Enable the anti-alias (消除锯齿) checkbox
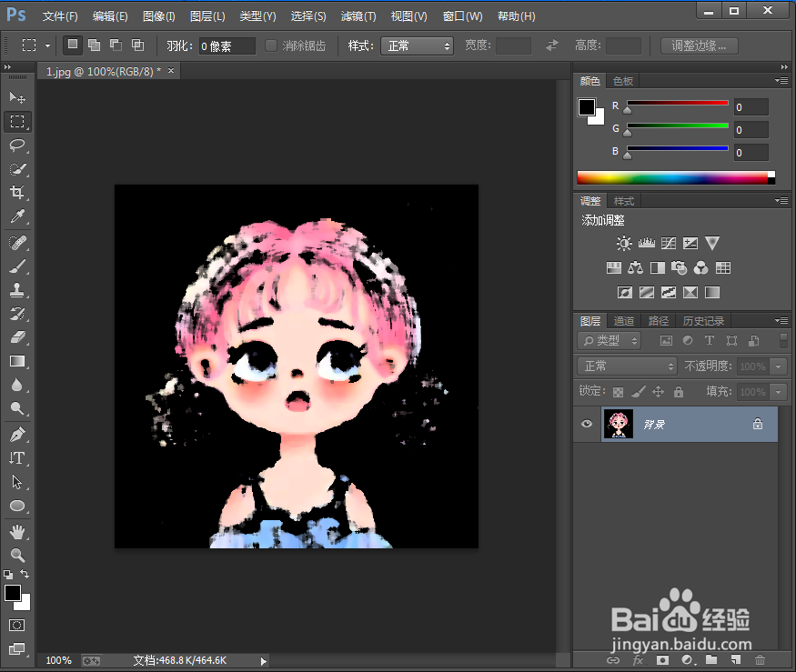The height and width of the screenshot is (672, 796). click(271, 45)
